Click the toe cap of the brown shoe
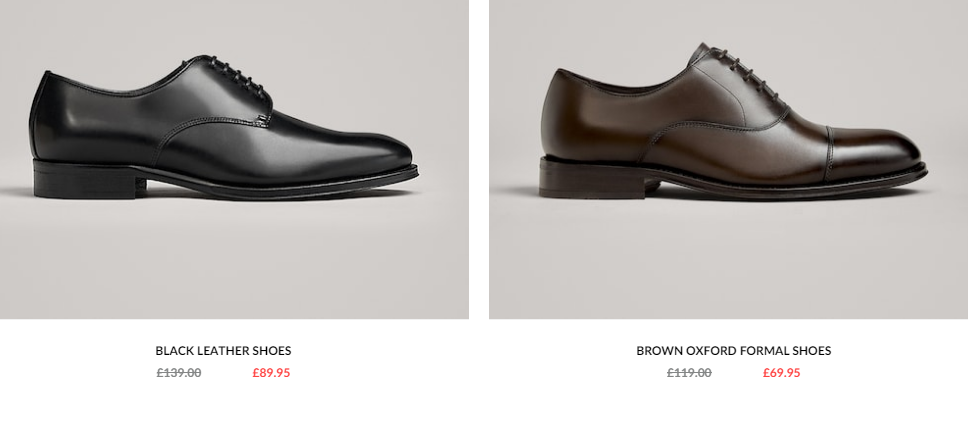The width and height of the screenshot is (968, 423). pyautogui.click(x=877, y=148)
